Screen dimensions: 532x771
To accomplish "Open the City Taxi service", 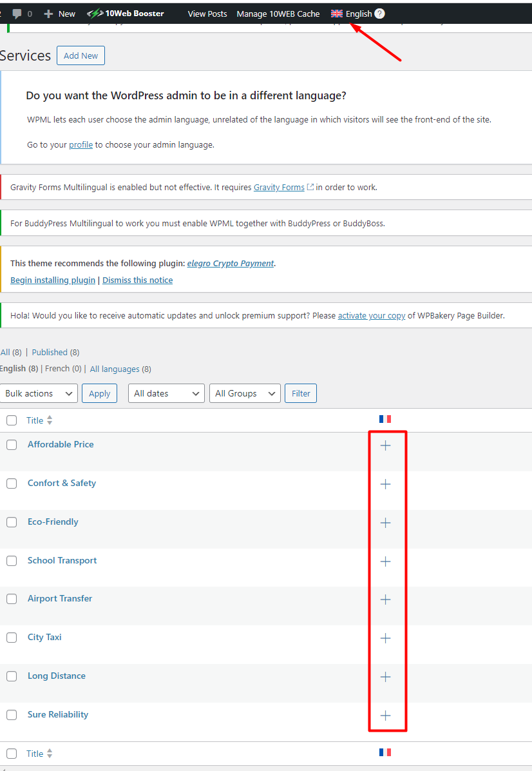I will click(x=44, y=637).
